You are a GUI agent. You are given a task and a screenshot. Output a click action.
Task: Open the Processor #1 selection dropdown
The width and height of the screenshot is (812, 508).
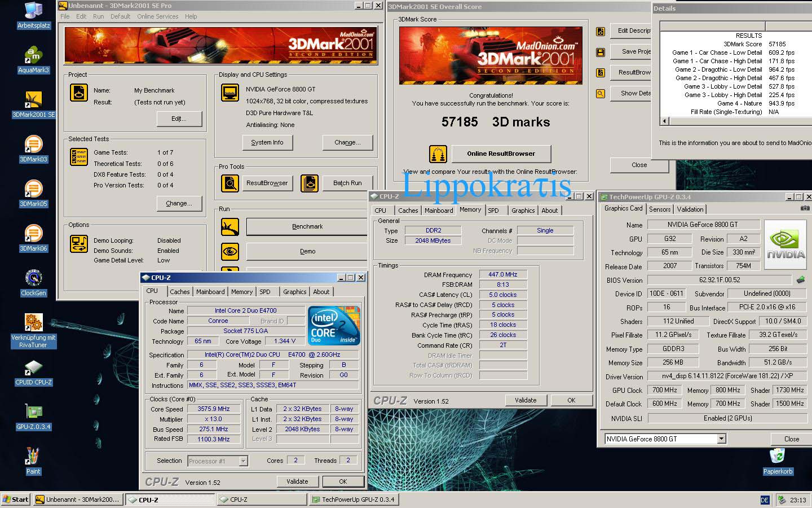pyautogui.click(x=243, y=461)
